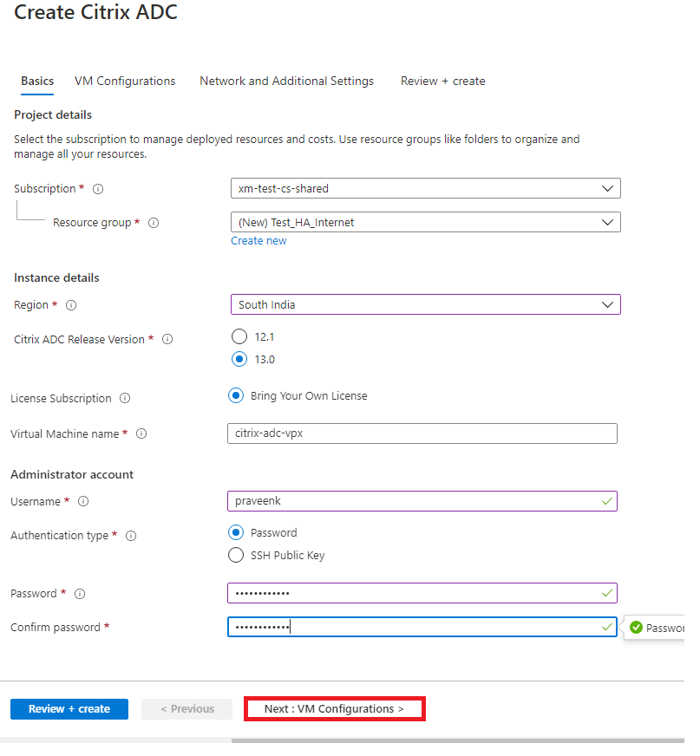Open the Subscription dropdown
Viewport: 700px width, 756px height.
426,188
